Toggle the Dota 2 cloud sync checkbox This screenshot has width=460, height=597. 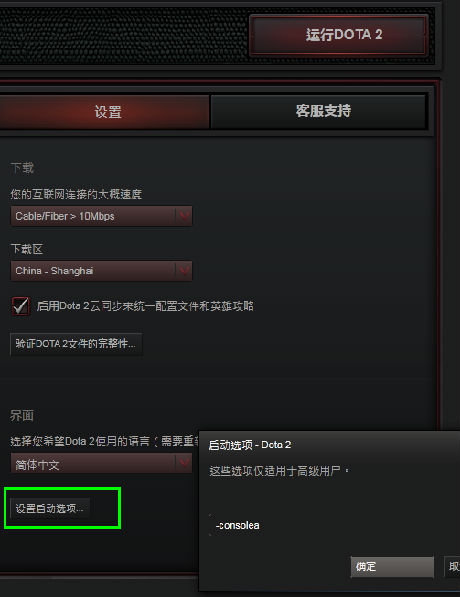(21, 306)
